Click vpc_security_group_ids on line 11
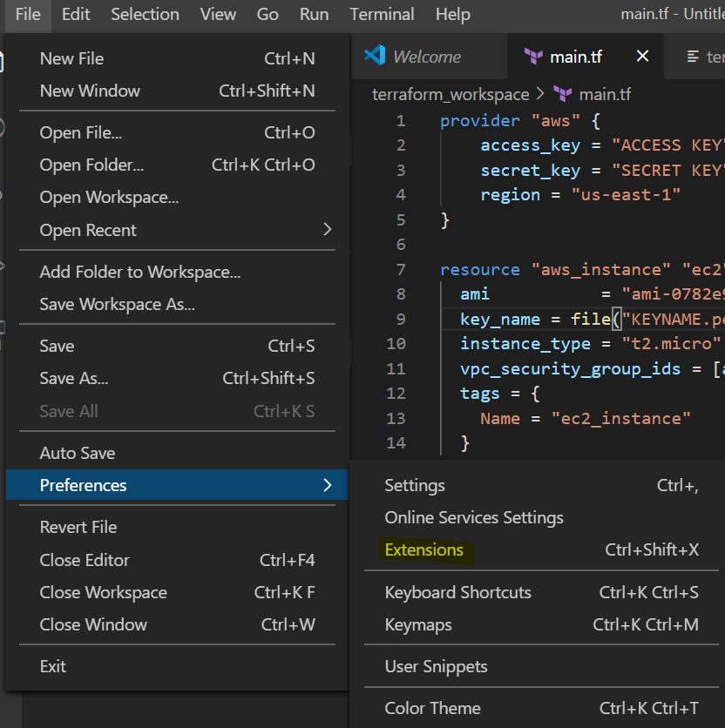The height and width of the screenshot is (728, 725). pyautogui.click(x=570, y=369)
